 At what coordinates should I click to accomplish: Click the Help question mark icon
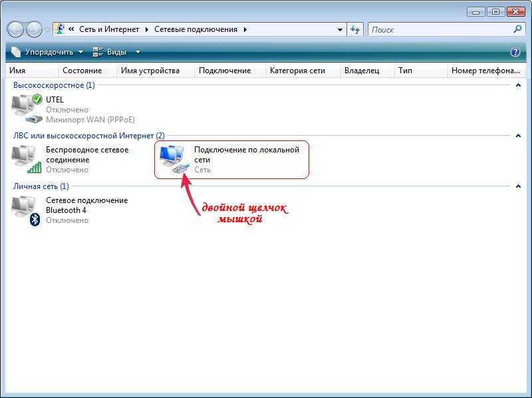click(x=515, y=52)
